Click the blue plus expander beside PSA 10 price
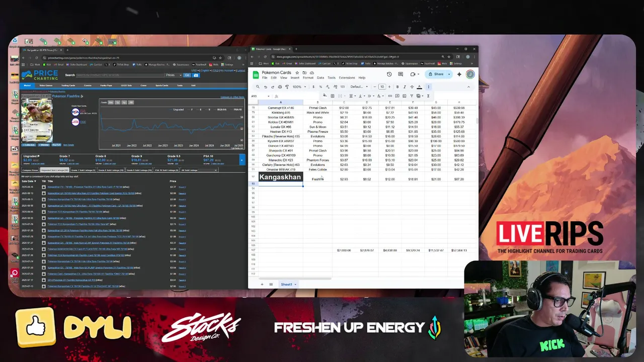This screenshot has width=644, height=362. pos(242,160)
